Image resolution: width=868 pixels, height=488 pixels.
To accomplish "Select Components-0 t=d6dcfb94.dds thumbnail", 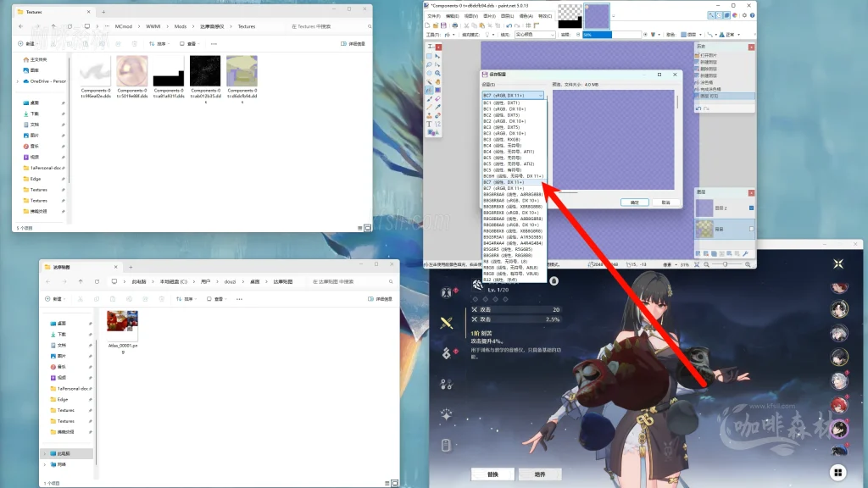I will click(x=242, y=72).
